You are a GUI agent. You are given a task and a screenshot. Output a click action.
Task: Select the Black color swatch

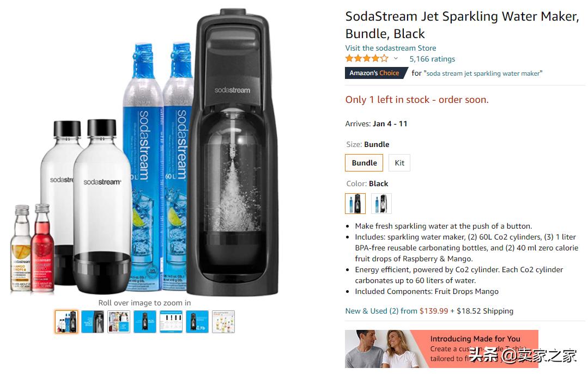[355, 204]
